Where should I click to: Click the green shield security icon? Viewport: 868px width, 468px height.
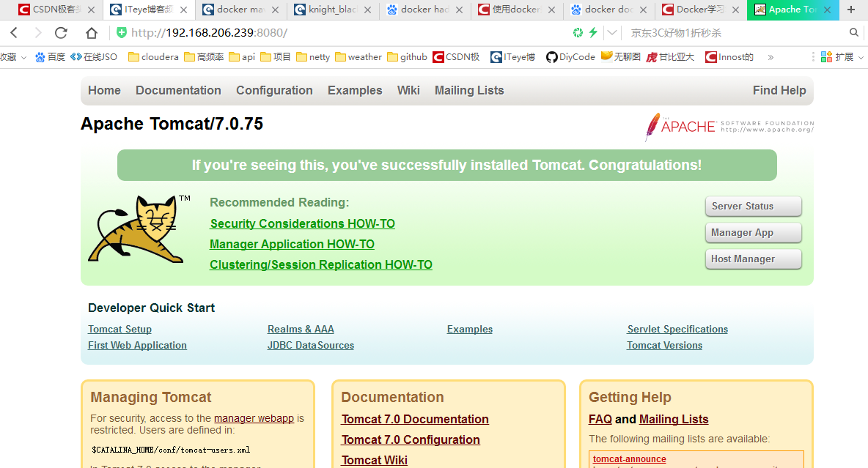coord(121,33)
